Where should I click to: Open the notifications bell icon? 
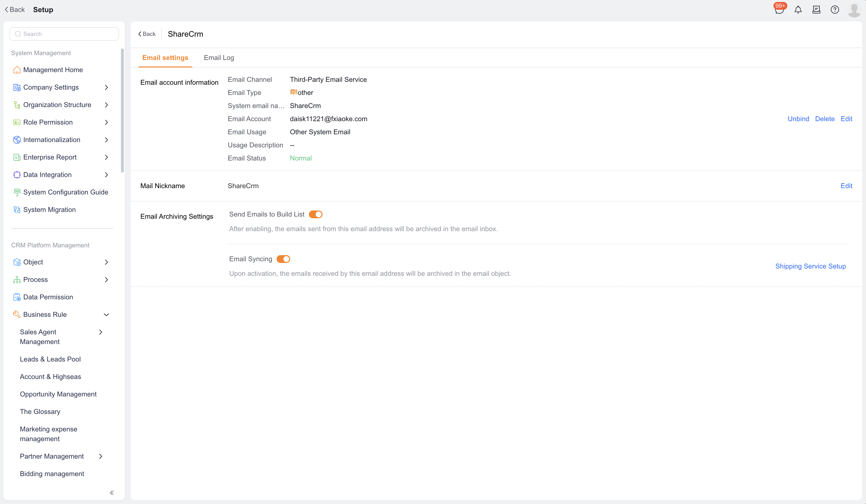(798, 10)
